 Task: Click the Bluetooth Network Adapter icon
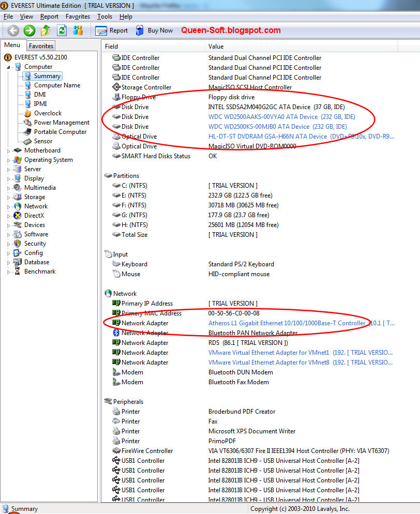click(116, 332)
